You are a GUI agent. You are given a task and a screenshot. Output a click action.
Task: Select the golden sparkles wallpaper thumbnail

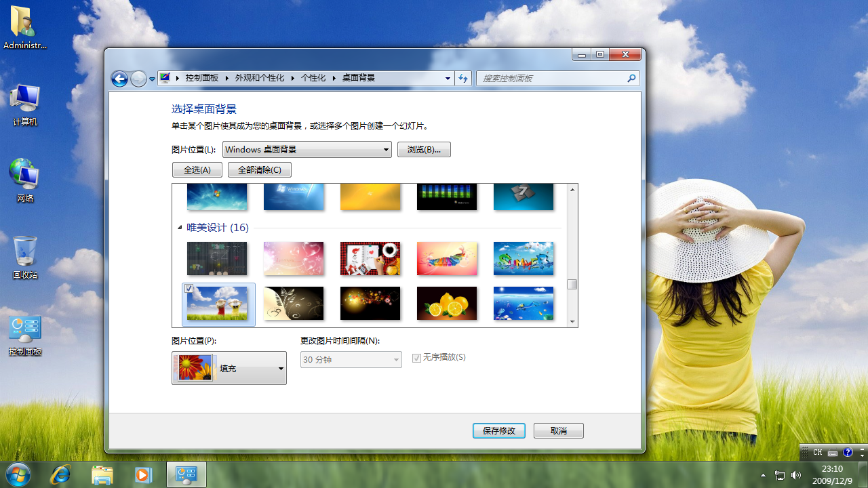pyautogui.click(x=370, y=303)
